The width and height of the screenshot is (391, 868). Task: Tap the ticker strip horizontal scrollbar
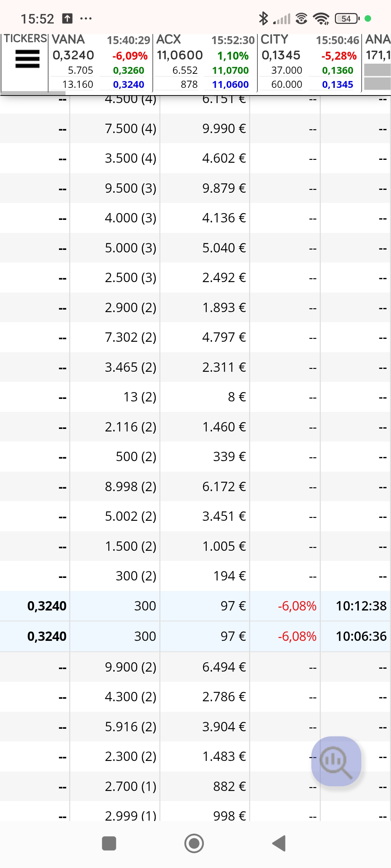pos(28,93)
